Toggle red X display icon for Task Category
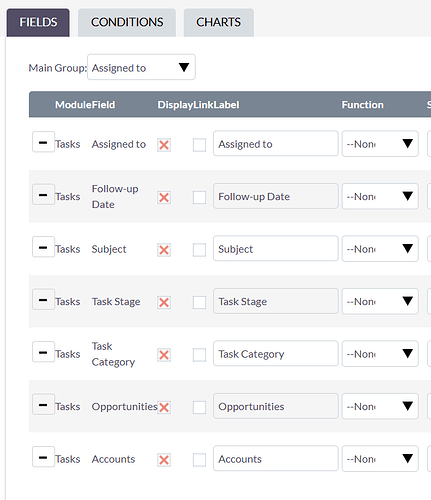431x500 pixels. click(x=164, y=355)
